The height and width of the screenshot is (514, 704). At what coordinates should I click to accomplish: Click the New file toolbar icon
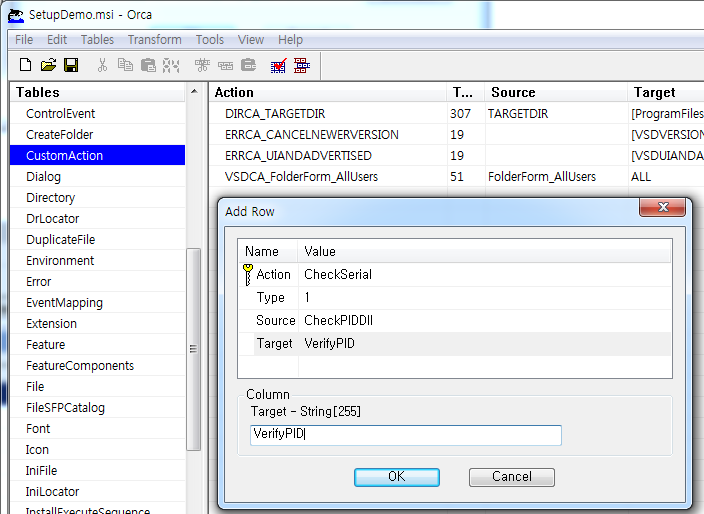(26, 65)
